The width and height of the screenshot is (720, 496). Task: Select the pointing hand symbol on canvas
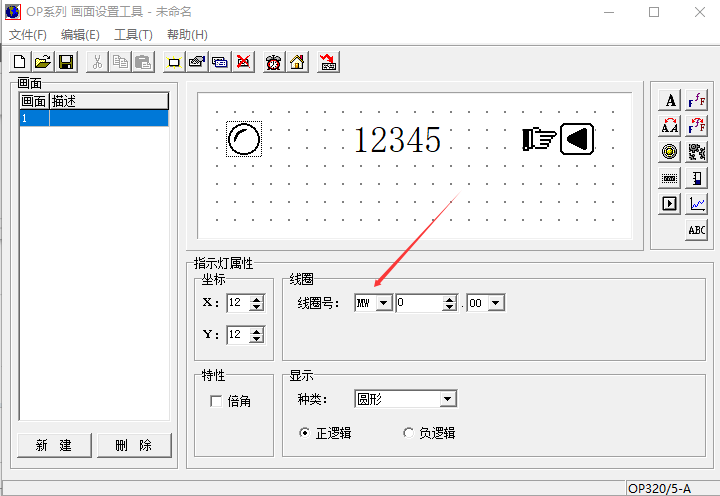pos(539,139)
